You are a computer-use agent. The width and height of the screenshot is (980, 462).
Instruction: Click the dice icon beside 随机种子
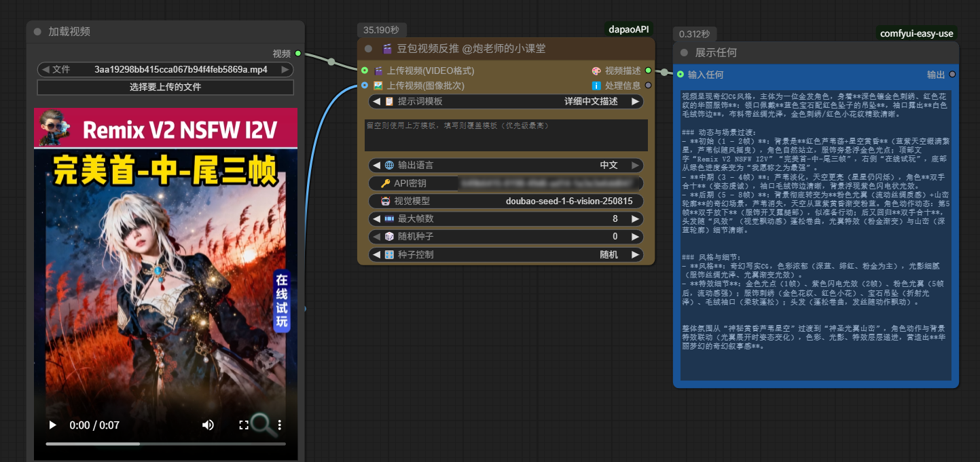389,237
